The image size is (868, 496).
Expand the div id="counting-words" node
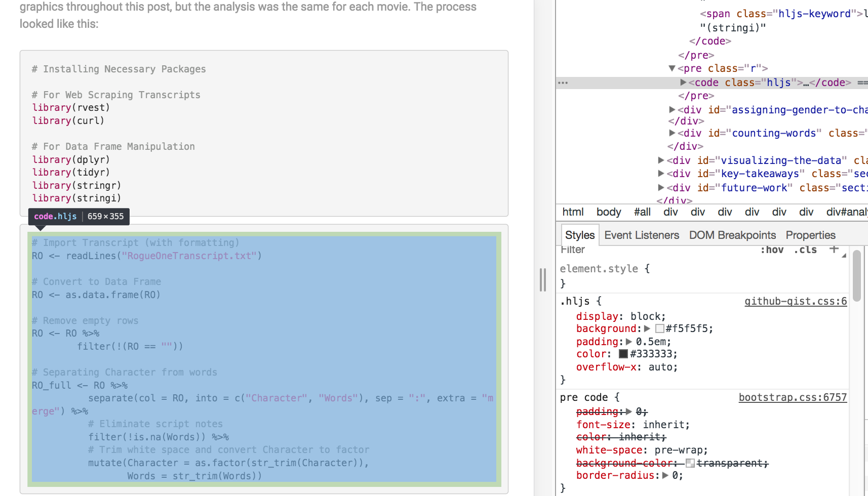pyautogui.click(x=672, y=133)
